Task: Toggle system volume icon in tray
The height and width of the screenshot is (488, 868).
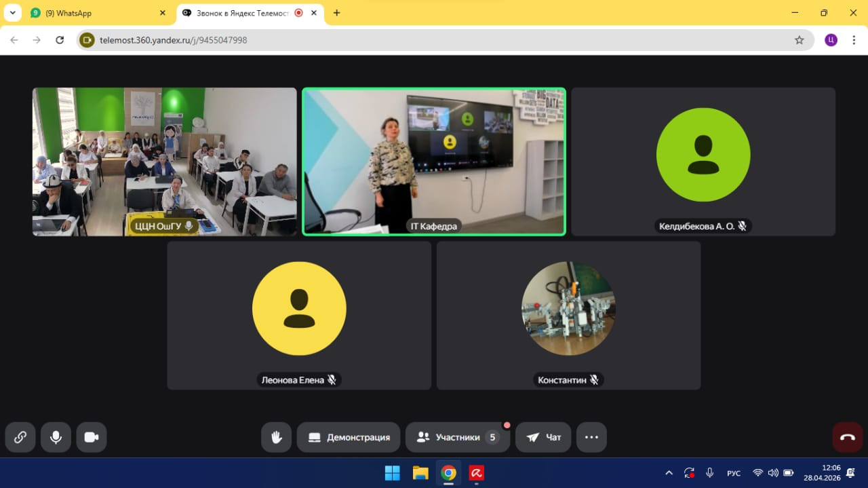Action: pyautogui.click(x=773, y=473)
